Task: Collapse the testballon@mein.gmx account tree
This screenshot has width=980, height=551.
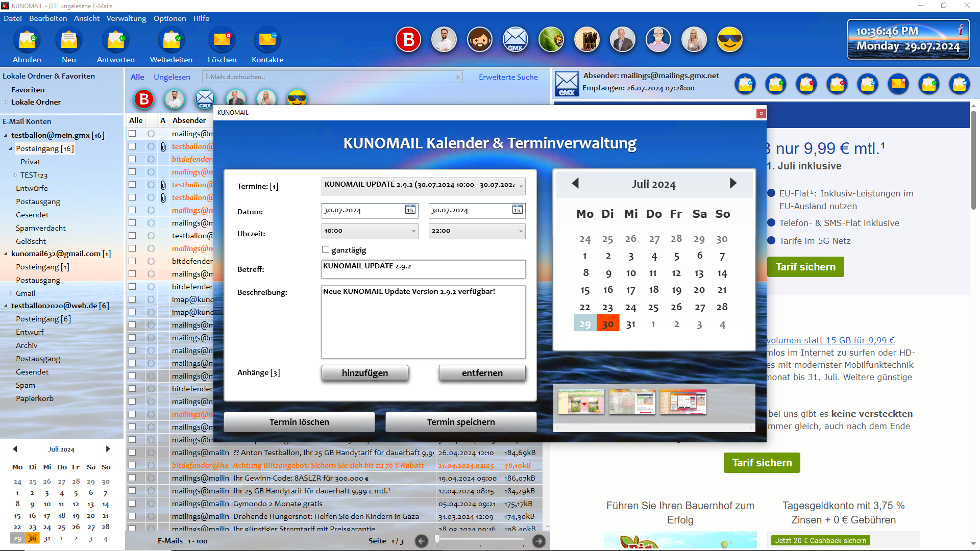Action: [6, 136]
